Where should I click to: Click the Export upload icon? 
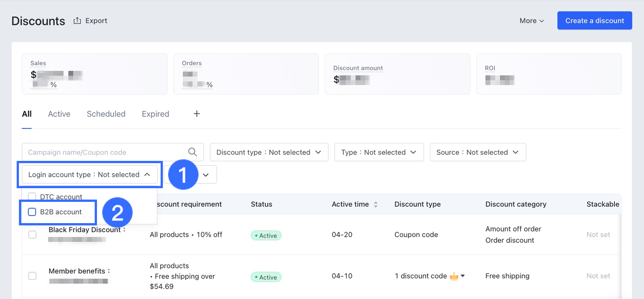click(77, 20)
